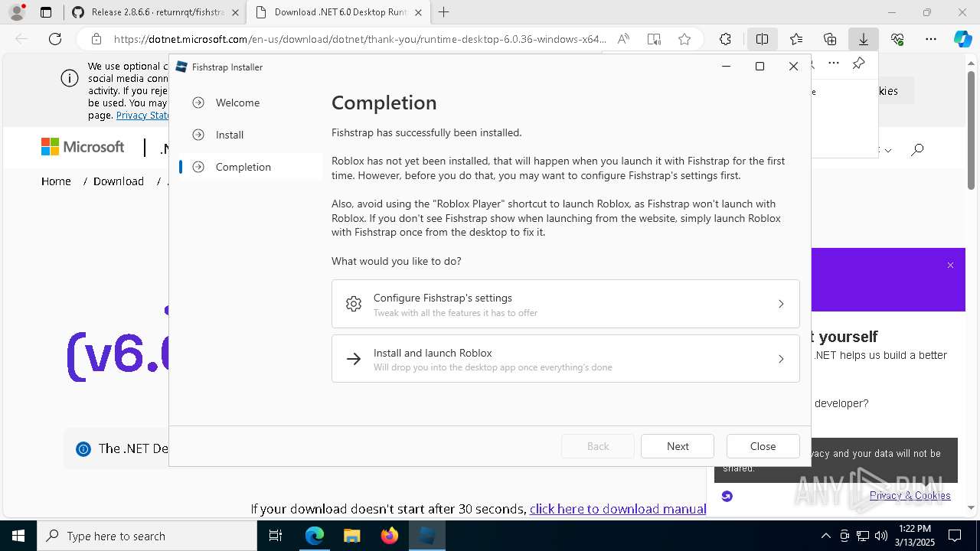Viewport: 980px width, 551px height.
Task: Open Browser essentials heart icon
Action: click(x=897, y=39)
